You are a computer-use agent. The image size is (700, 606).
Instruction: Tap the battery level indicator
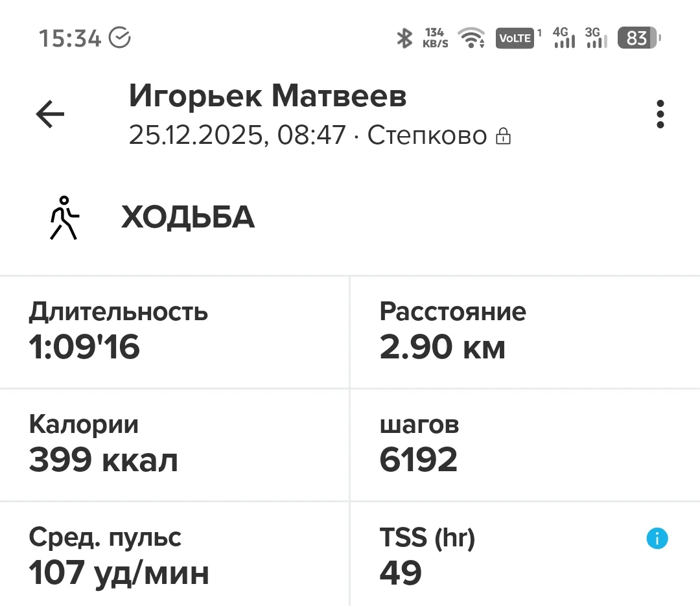tap(638, 38)
